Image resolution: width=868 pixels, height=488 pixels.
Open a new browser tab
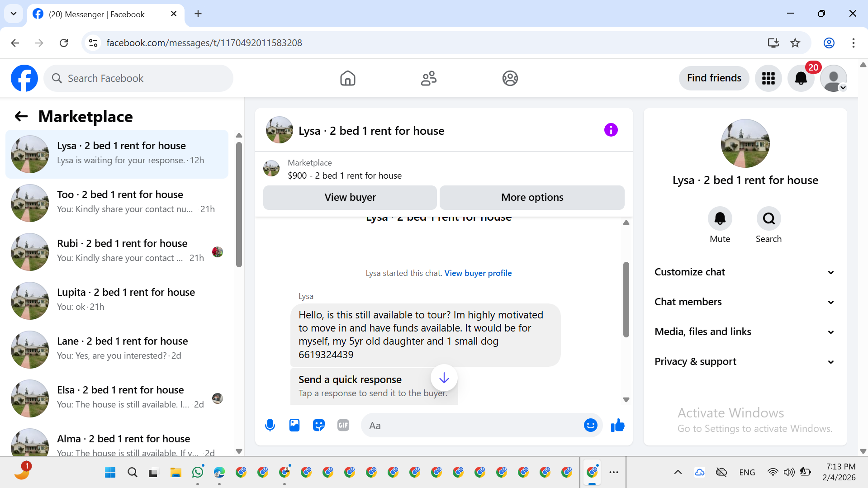tap(198, 14)
